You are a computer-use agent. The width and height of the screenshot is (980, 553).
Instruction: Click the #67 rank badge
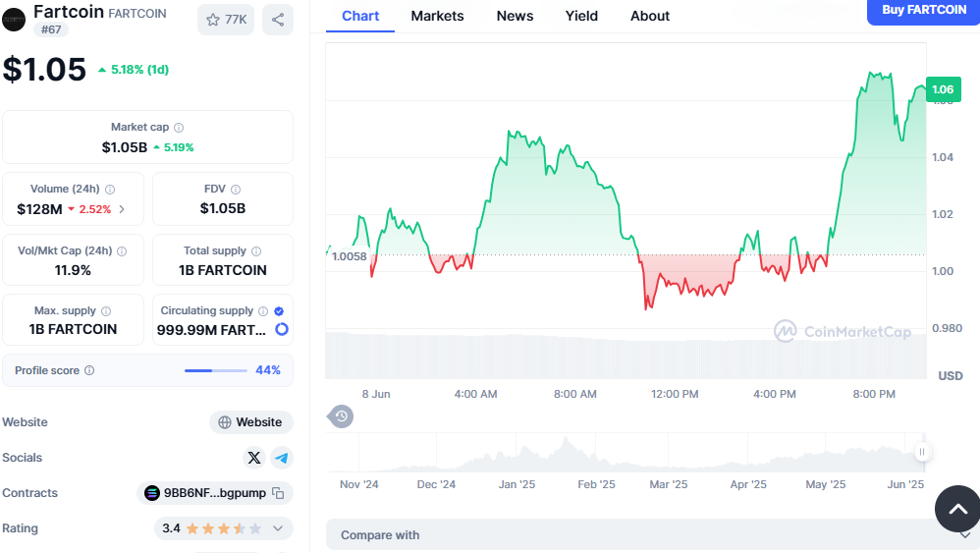(x=51, y=29)
